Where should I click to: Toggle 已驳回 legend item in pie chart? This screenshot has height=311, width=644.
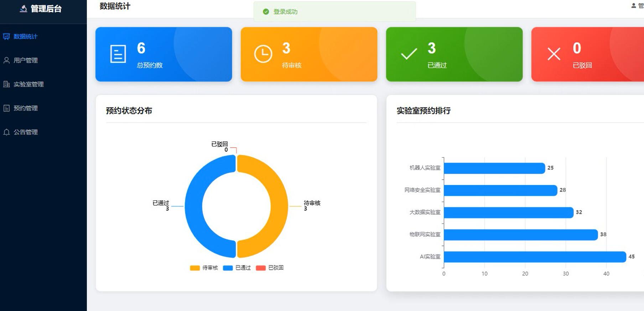click(270, 268)
